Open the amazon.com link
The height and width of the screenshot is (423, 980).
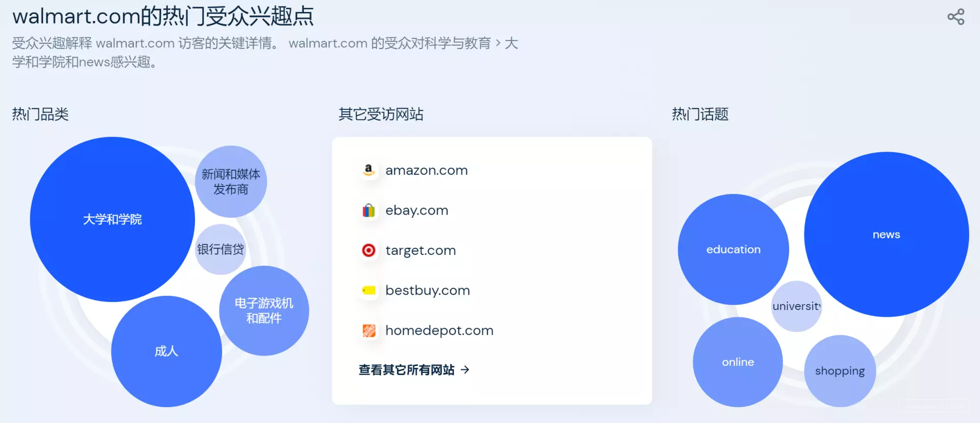coord(426,170)
